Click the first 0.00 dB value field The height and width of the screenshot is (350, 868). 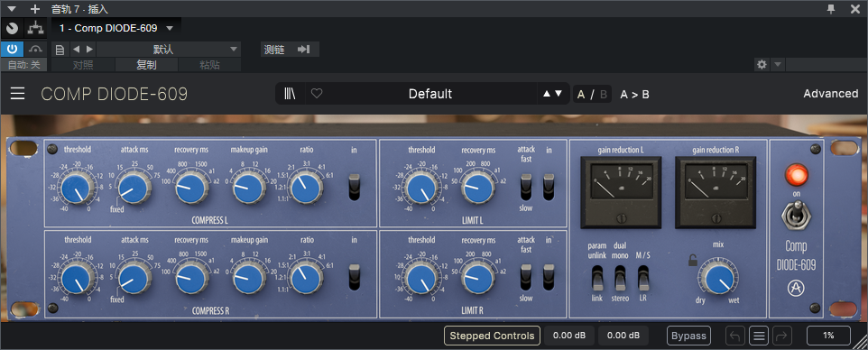569,336
